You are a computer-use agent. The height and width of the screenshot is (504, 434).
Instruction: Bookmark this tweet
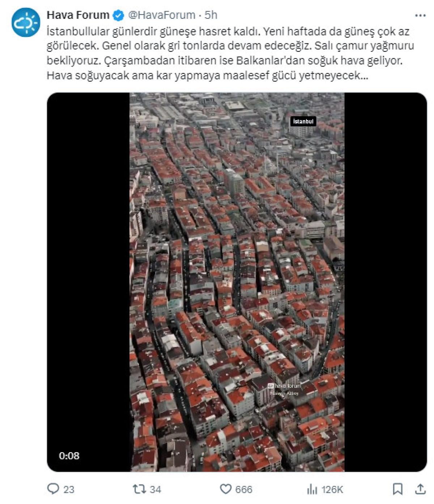coord(397,489)
